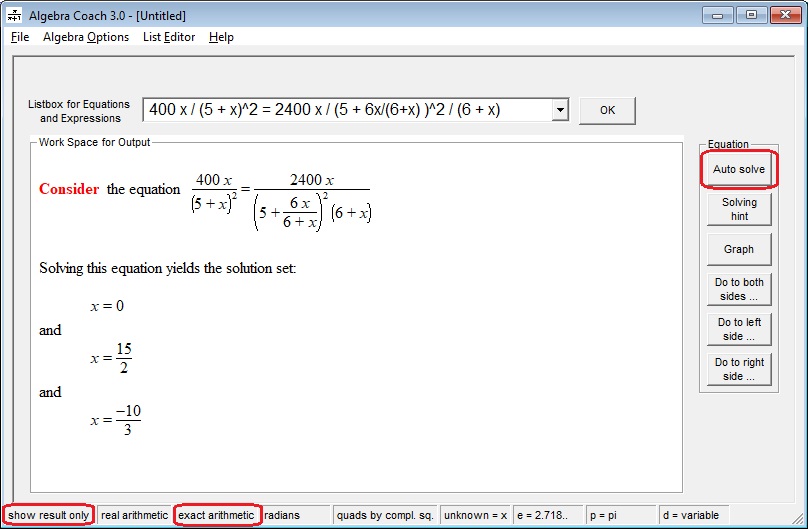Image resolution: width=808 pixels, height=529 pixels.
Task: Click the Do to left side button
Action: 739,329
